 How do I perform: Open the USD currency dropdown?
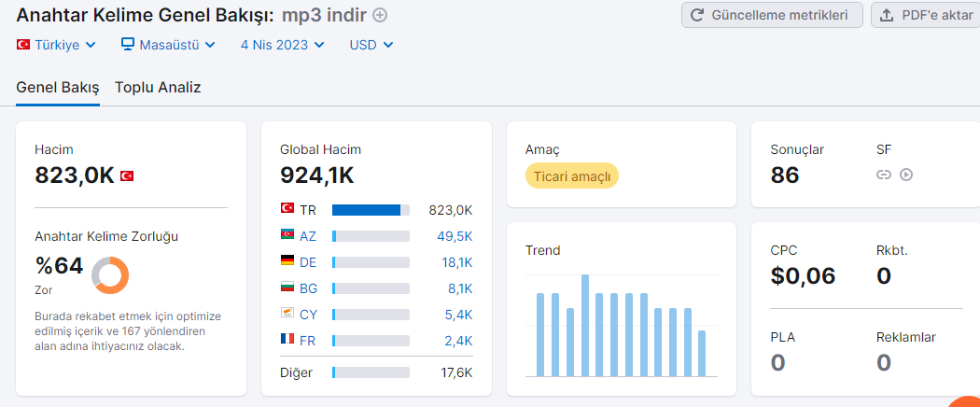(371, 45)
